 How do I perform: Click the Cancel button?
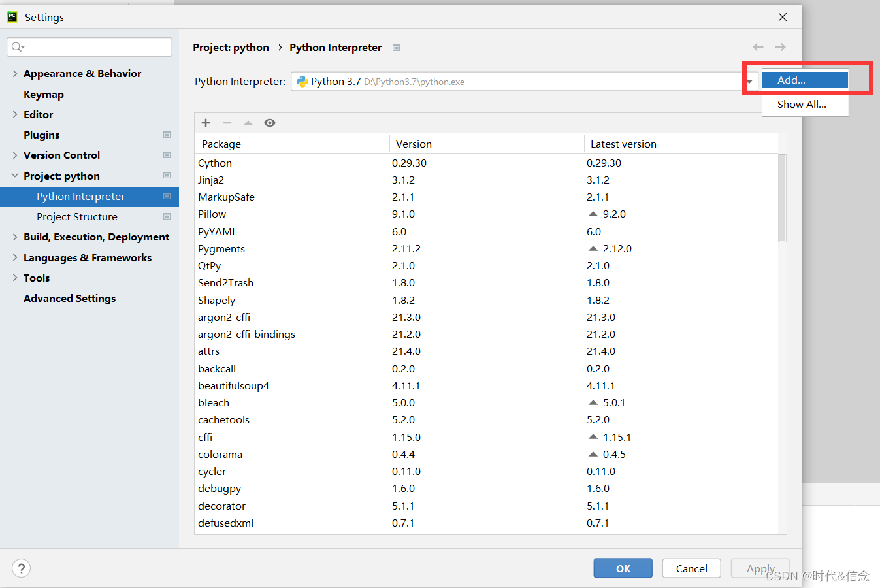tap(691, 568)
